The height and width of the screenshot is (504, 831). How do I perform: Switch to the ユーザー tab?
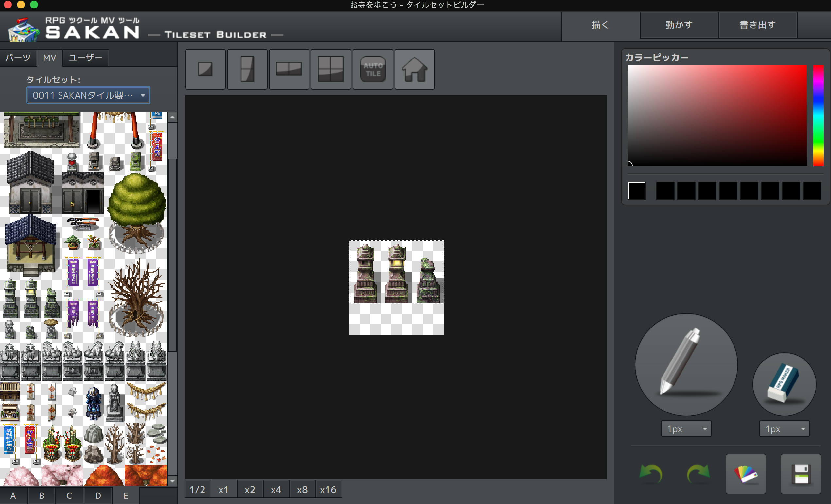pos(86,58)
